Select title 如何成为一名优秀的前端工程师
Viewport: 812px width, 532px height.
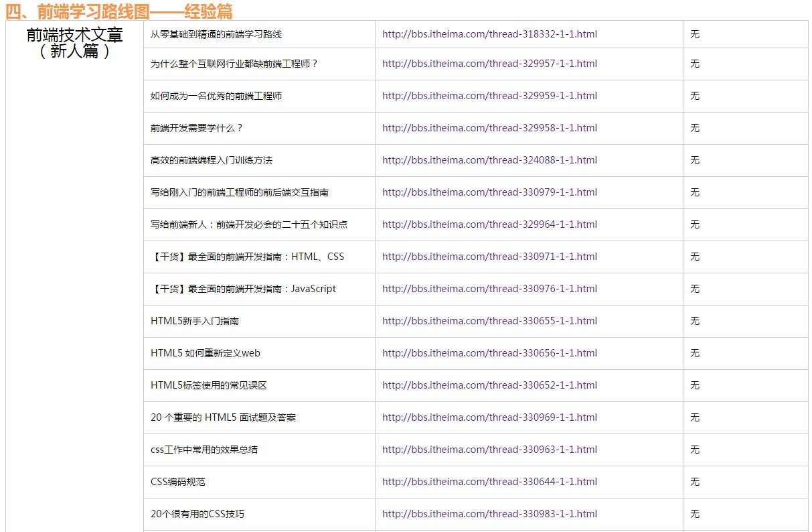[x=216, y=96]
